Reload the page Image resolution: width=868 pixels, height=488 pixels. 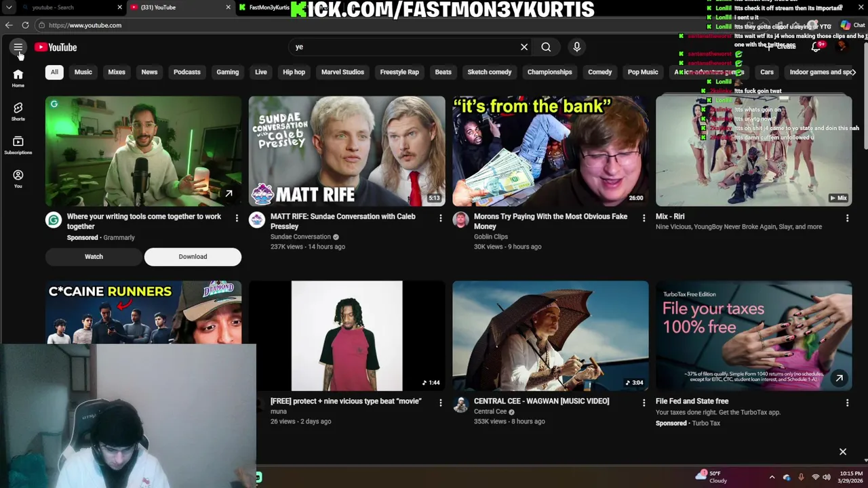[x=25, y=25]
